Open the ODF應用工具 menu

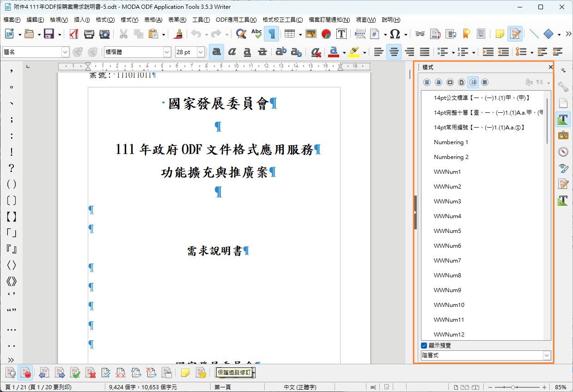tap(236, 20)
